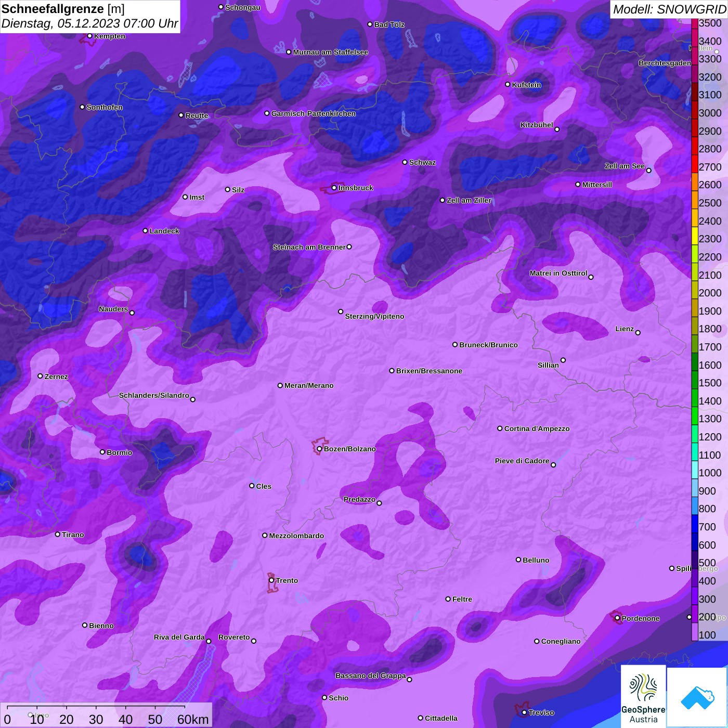Viewport: 728px width, 728px height.
Task: Click the Bad Tölz label
Action: click(x=389, y=24)
